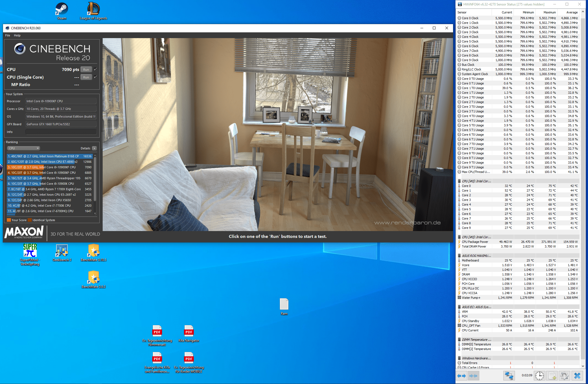
Task: Open the Cinebench File menu
Action: (x=8, y=35)
